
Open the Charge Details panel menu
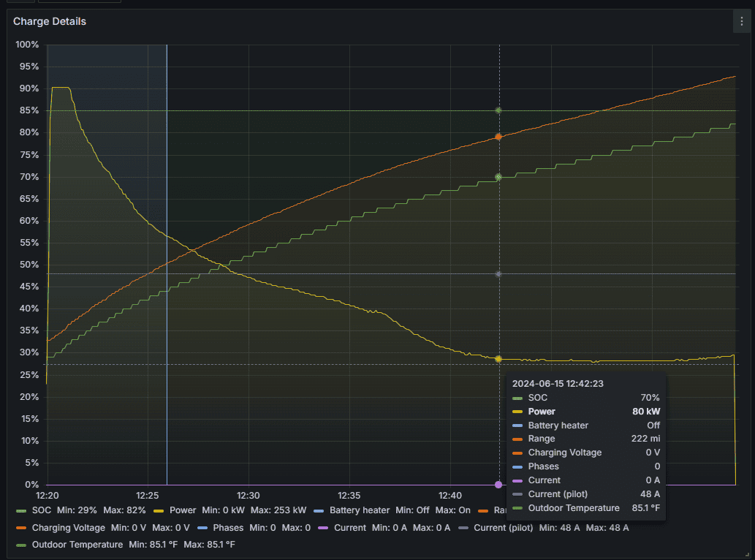(x=742, y=21)
